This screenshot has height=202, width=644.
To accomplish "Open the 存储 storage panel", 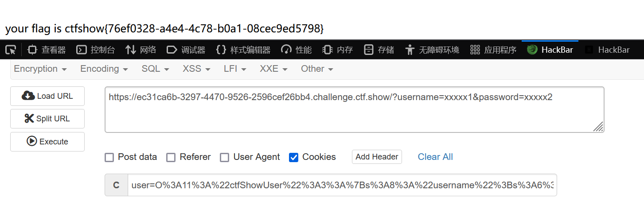I will [x=379, y=50].
